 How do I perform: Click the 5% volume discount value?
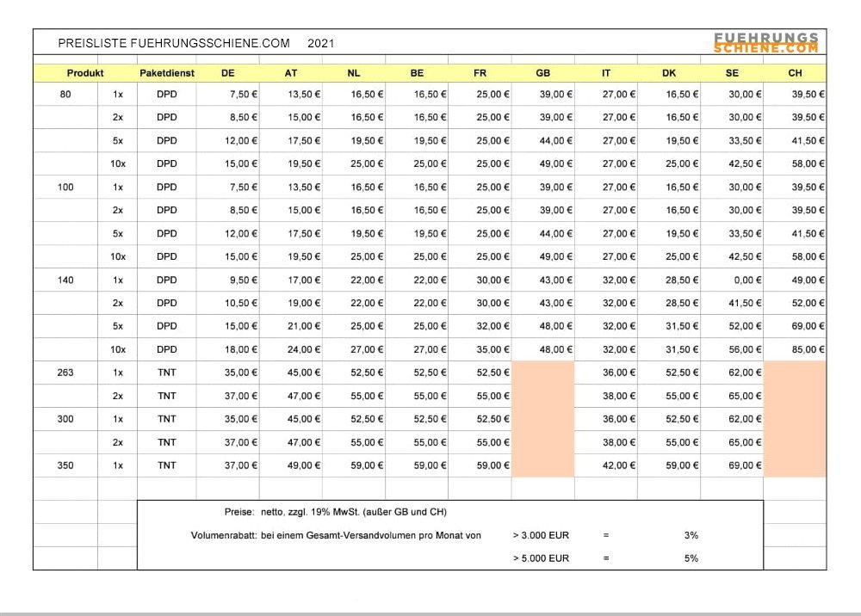tap(691, 558)
